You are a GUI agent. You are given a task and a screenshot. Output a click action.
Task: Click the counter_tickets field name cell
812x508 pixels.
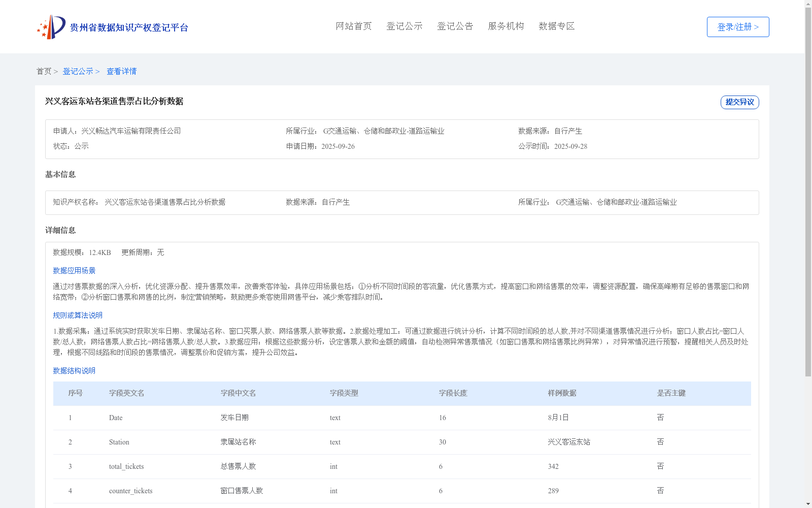pos(130,491)
